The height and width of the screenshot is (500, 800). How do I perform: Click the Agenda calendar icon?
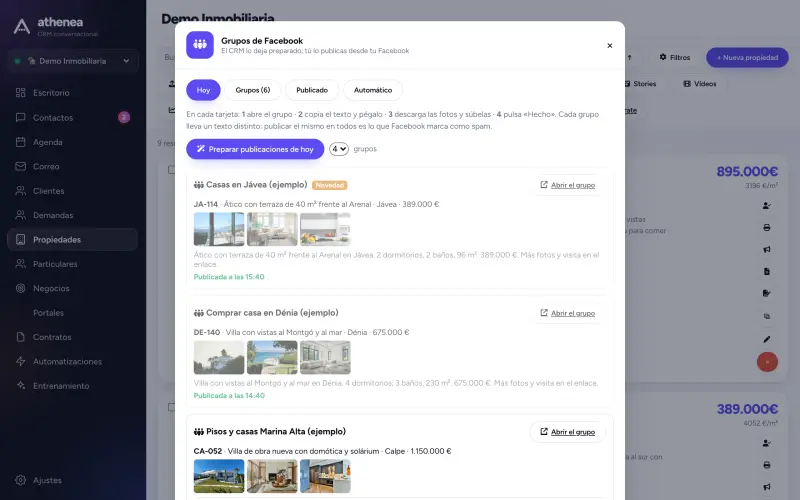(20, 142)
